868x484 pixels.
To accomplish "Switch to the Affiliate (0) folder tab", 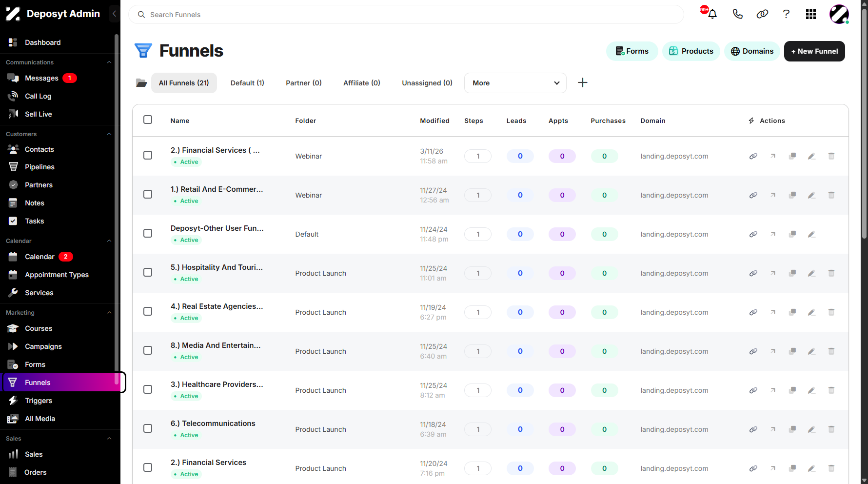I will [362, 83].
